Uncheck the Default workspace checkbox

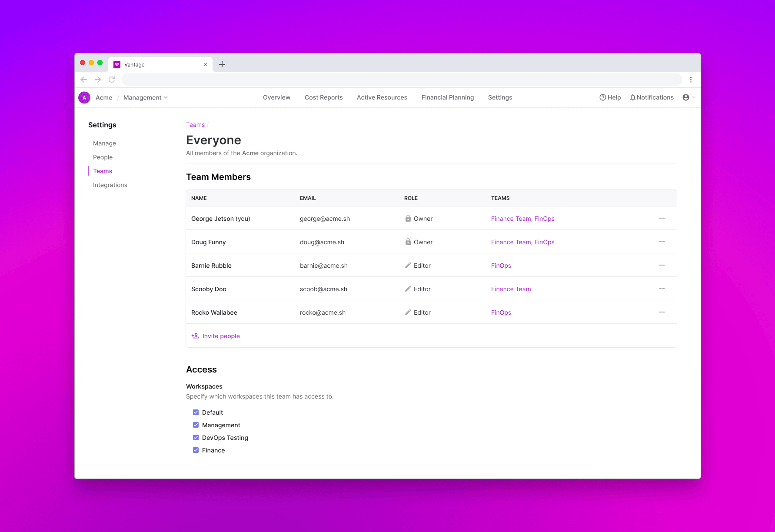point(196,412)
